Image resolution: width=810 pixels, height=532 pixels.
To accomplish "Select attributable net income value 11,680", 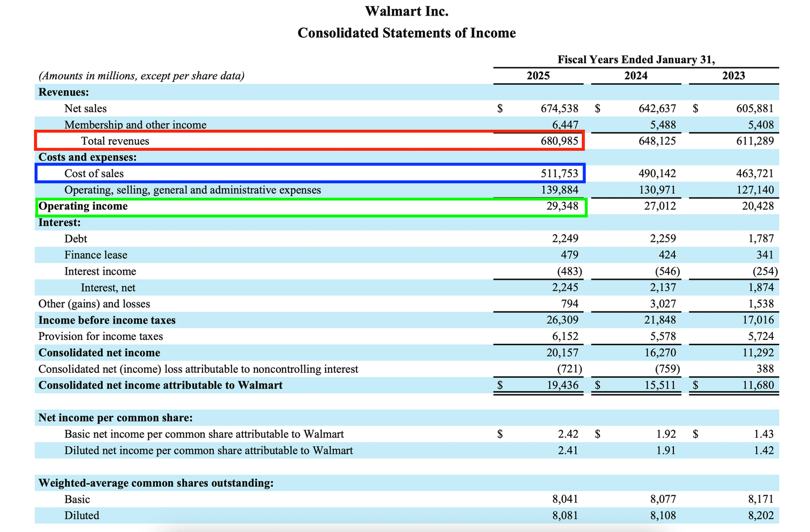I will coord(758,385).
